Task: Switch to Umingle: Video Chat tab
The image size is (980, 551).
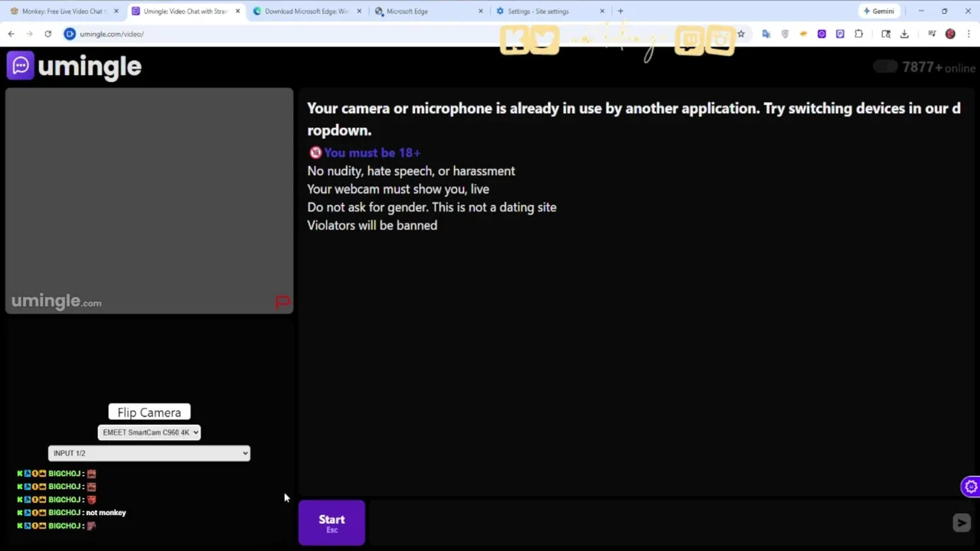Action: tap(185, 11)
